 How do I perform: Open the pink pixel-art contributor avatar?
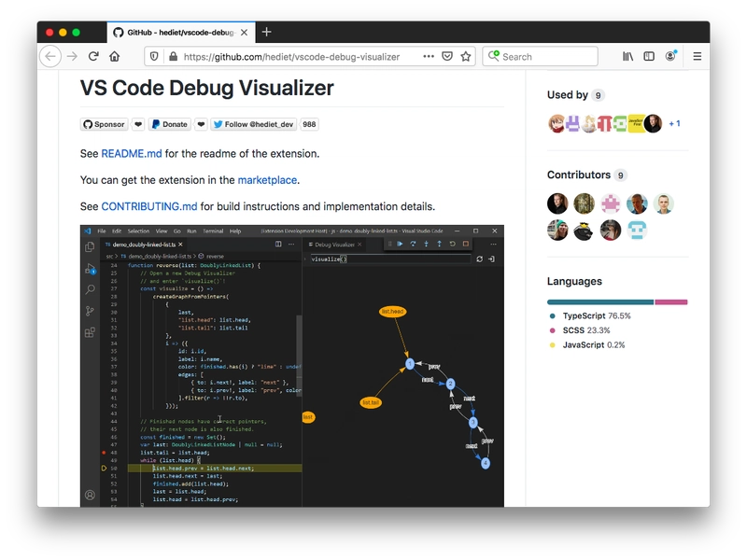[x=611, y=203]
